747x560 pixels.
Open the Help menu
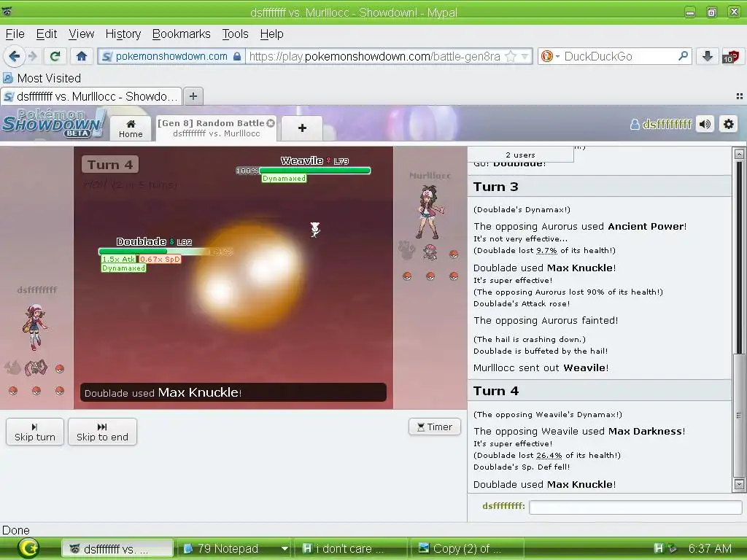coord(271,34)
